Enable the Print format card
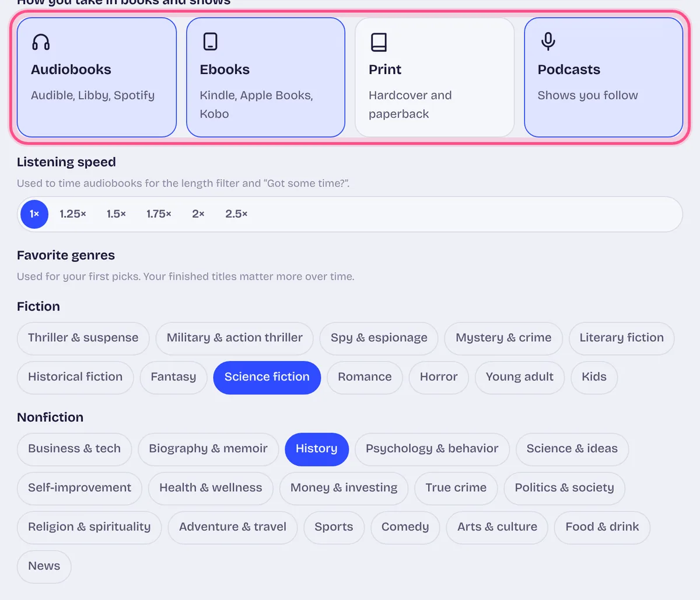700x600 pixels. 435,78
